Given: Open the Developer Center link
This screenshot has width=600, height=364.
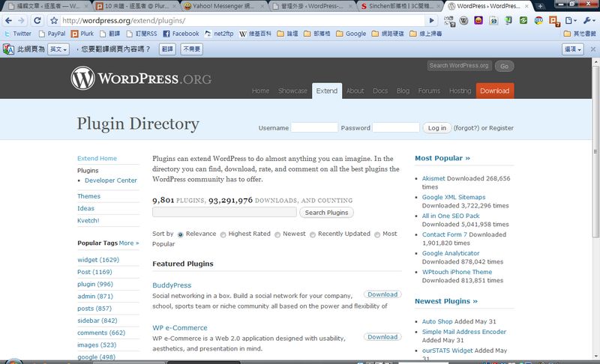Looking at the screenshot, I should click(x=110, y=181).
